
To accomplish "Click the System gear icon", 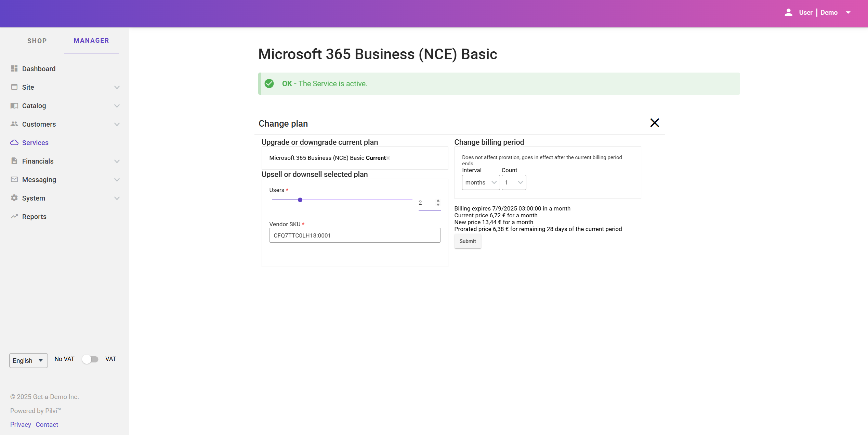I will 14,198.
